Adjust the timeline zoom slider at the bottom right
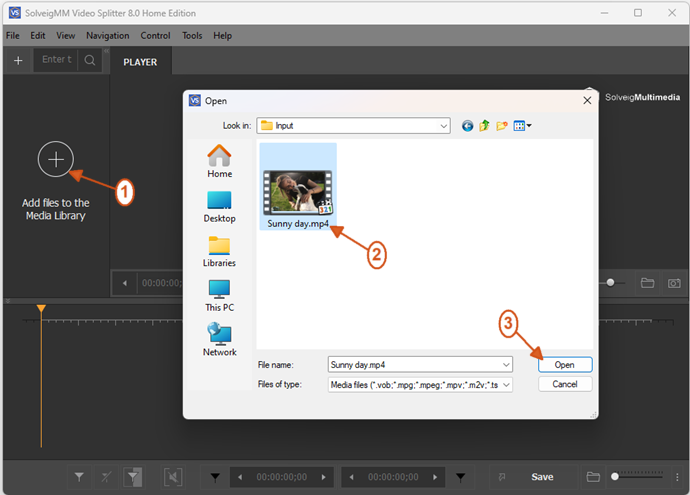 point(615,477)
